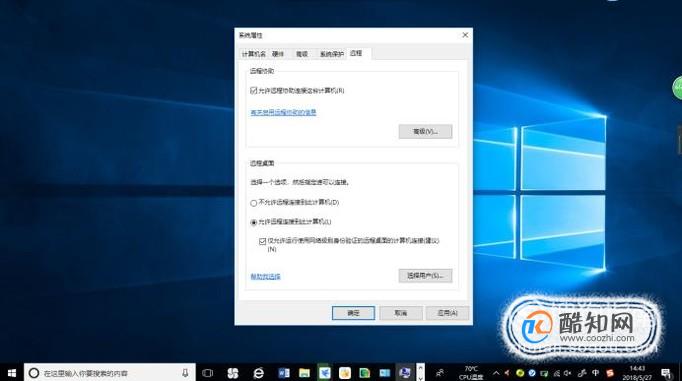This screenshot has height=381, width=682.
Task: Click the CPU temperature readout in the taskbar
Action: click(471, 373)
